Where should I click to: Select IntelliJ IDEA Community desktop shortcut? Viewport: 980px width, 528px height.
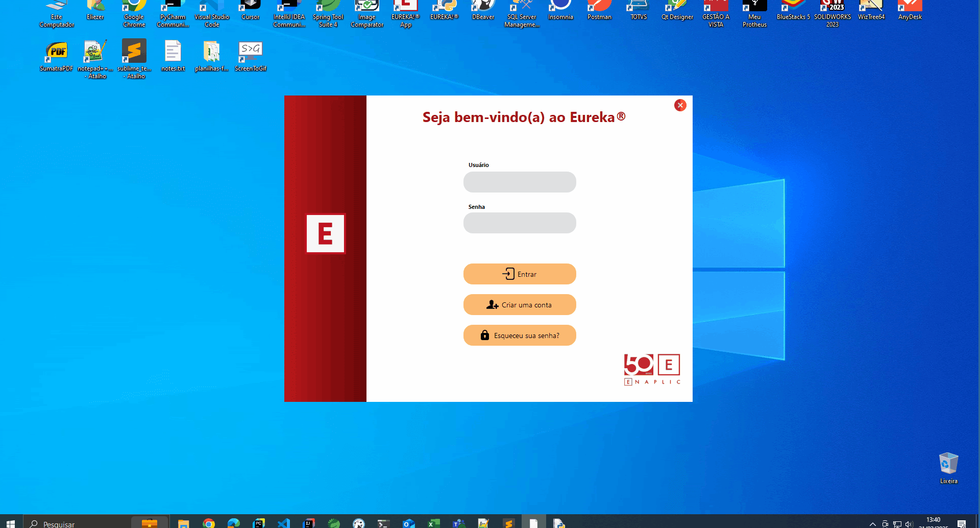(289, 14)
